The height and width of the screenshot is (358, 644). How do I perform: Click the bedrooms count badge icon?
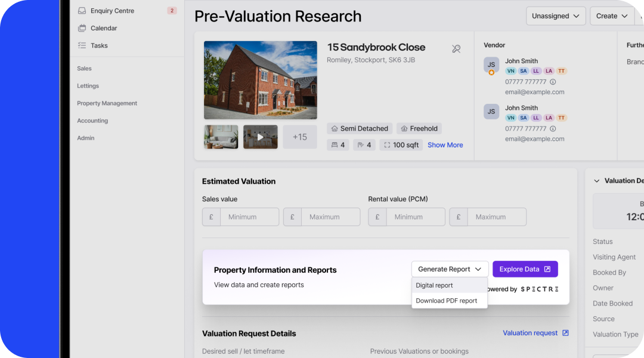point(335,144)
